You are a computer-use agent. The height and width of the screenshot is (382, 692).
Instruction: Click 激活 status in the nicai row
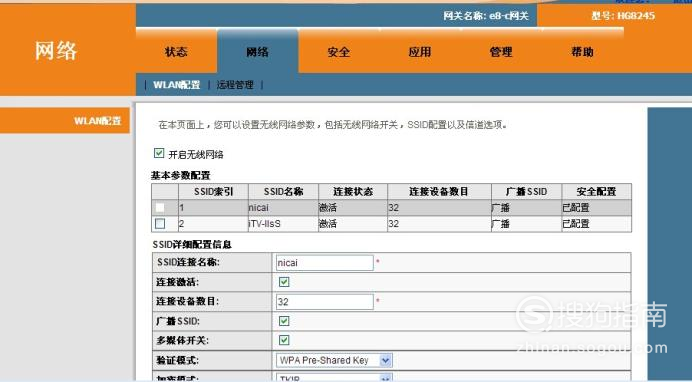327,208
